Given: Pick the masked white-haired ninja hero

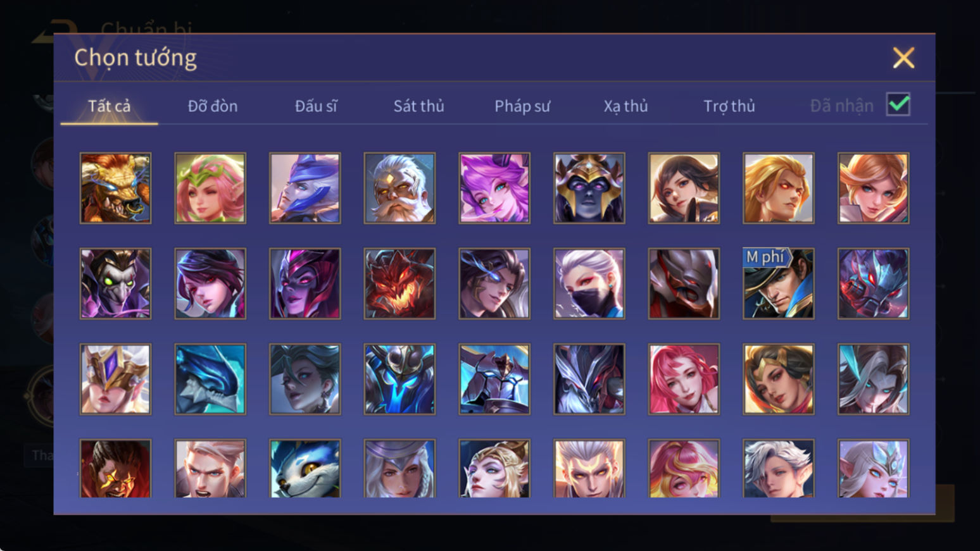Looking at the screenshot, I should (589, 283).
